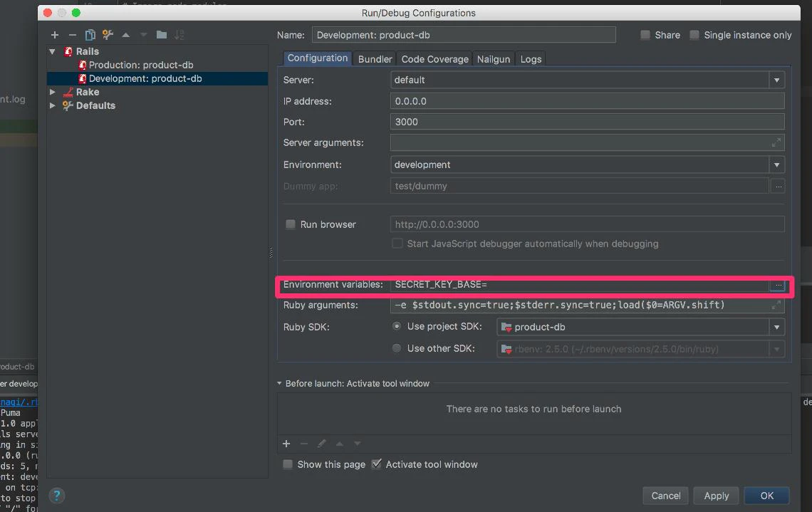
Task: Open the other SDK rbenv dropdown
Action: [776, 349]
